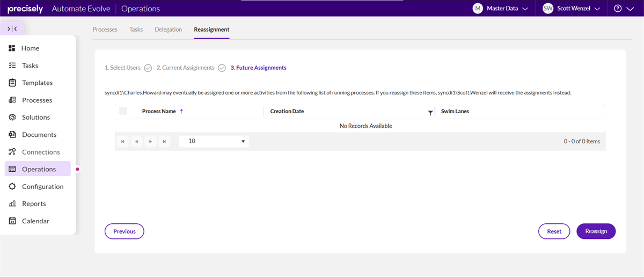644x277 pixels.
Task: Open Templates in the sidebar
Action: click(38, 83)
